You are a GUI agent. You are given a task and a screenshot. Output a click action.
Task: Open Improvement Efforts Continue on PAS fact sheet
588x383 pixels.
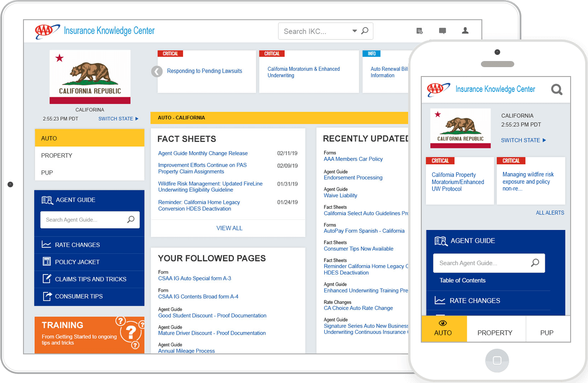(x=202, y=169)
